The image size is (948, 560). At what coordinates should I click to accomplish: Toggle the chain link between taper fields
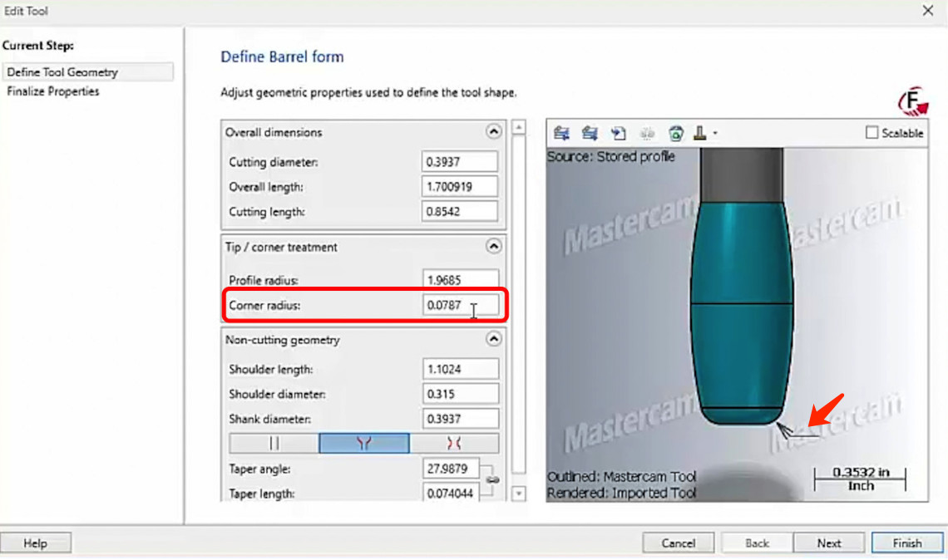click(x=492, y=480)
